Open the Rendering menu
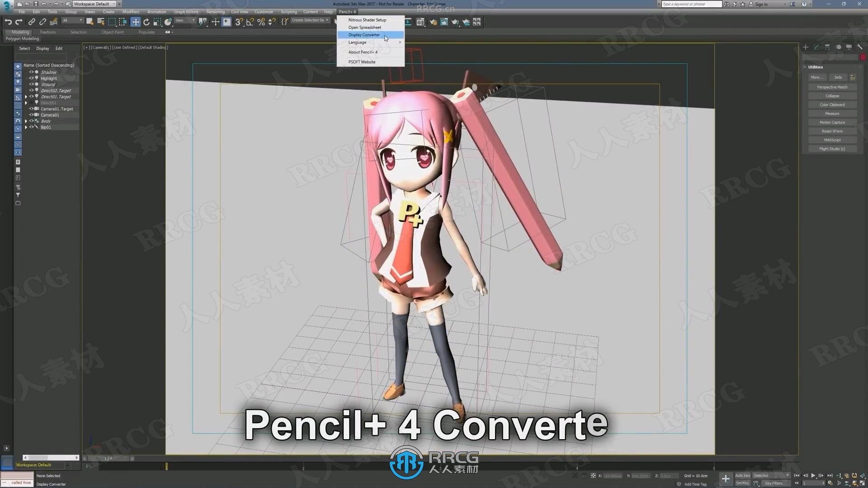This screenshot has height=488, width=868. click(215, 12)
